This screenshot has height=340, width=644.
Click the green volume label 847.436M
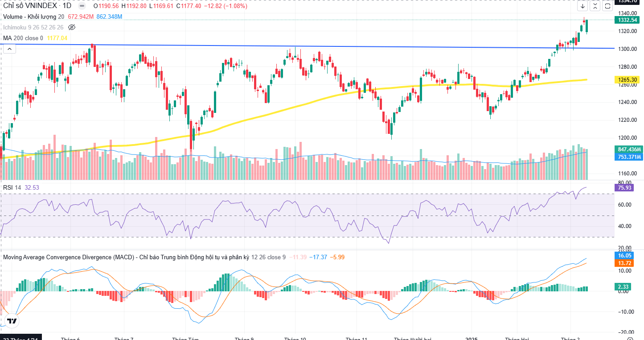[629, 149]
